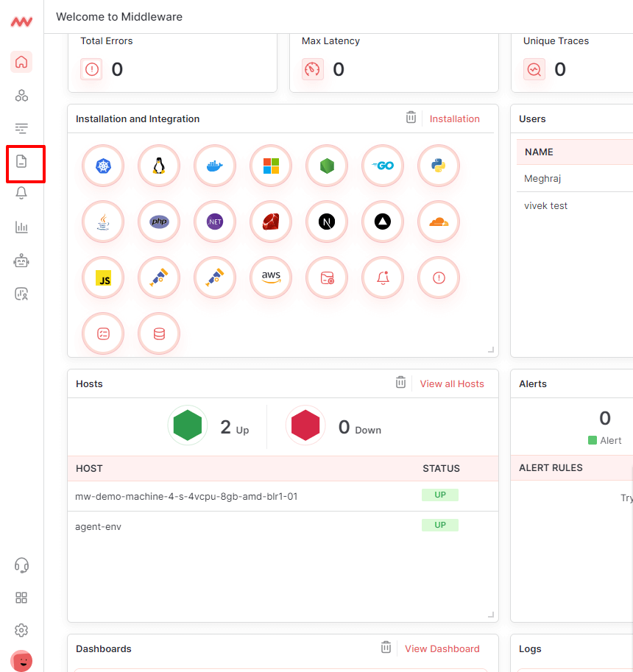Select the bell integration icon in the grid
Viewport: 633px width, 672px height.
point(383,277)
